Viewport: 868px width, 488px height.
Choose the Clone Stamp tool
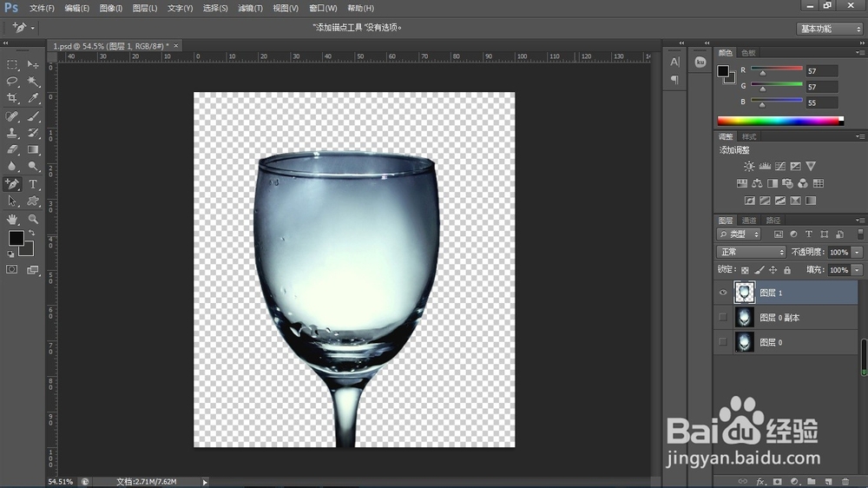(x=13, y=133)
